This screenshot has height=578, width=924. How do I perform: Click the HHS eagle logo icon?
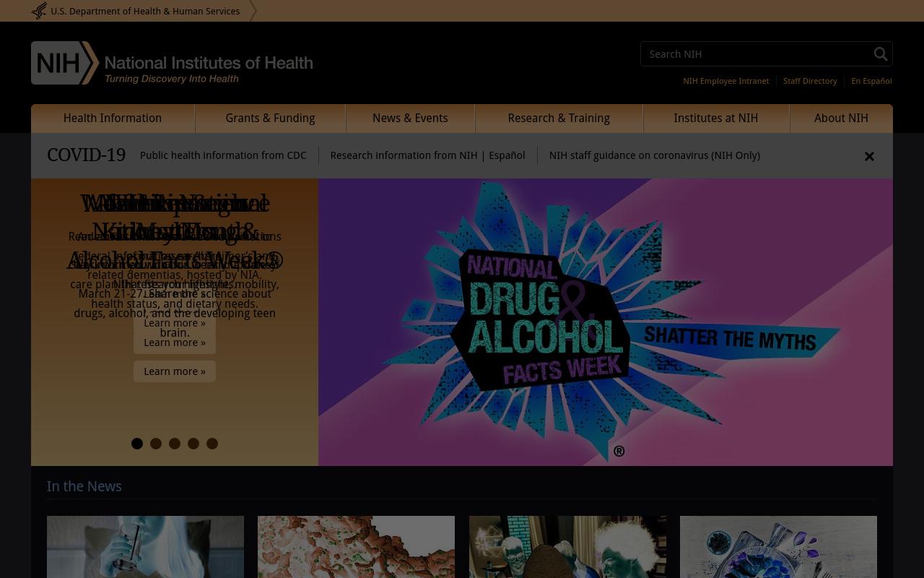(x=39, y=11)
